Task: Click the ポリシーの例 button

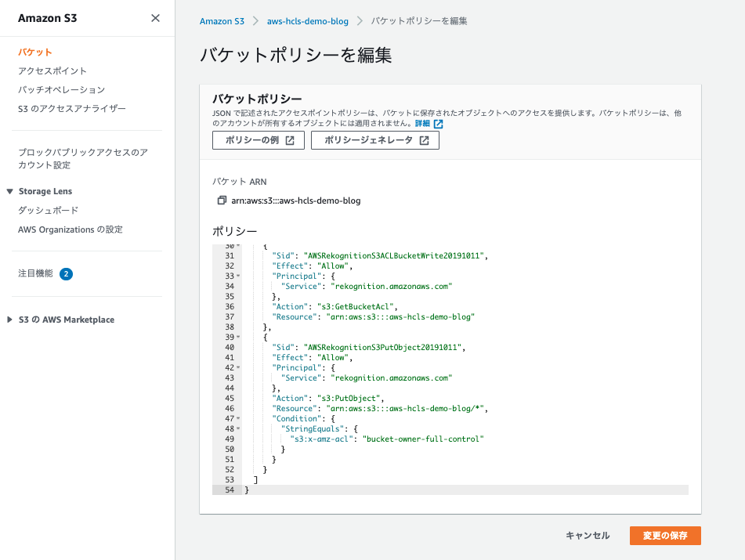Action: click(x=259, y=140)
